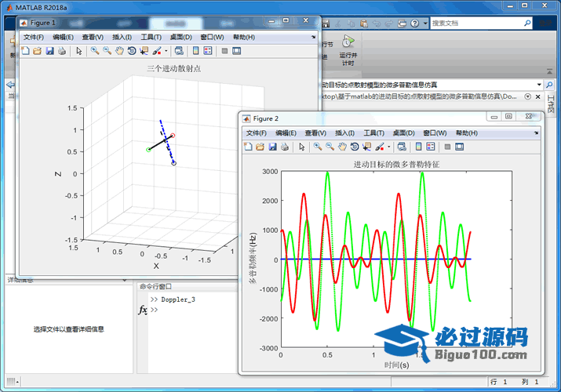Open 插入(I) menu in Figure 2
Viewport: 561px width, 392px height.
pos(344,132)
